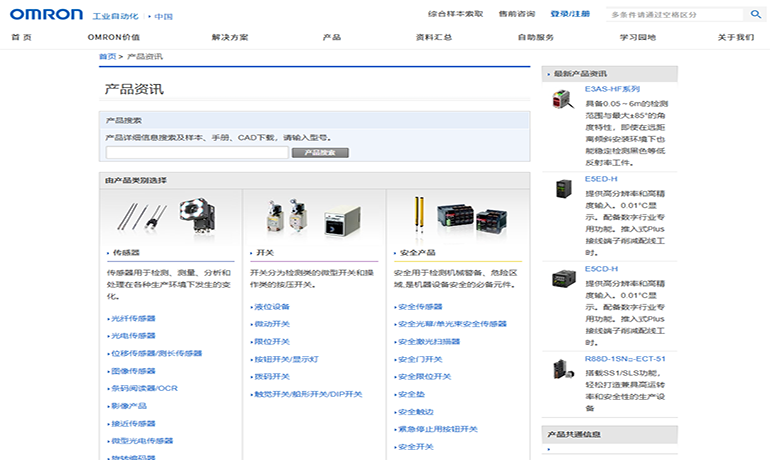Click the 登录/注册 link

pos(570,14)
